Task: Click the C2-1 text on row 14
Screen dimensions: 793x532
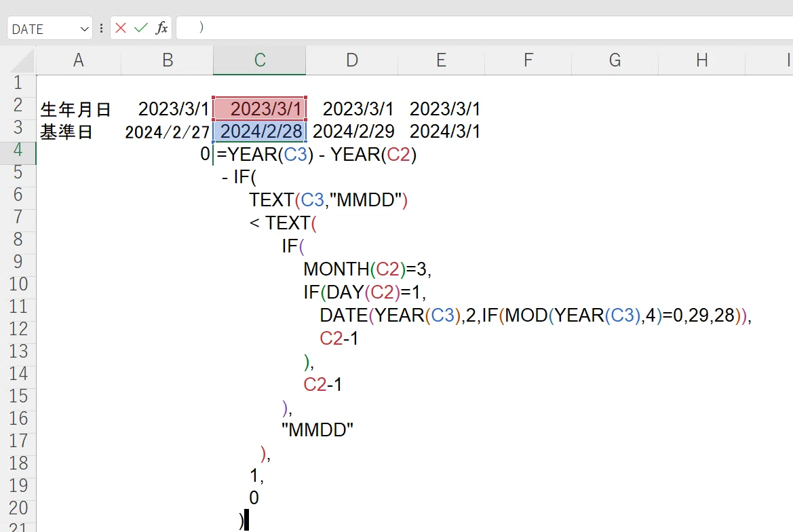Action: click(x=323, y=384)
